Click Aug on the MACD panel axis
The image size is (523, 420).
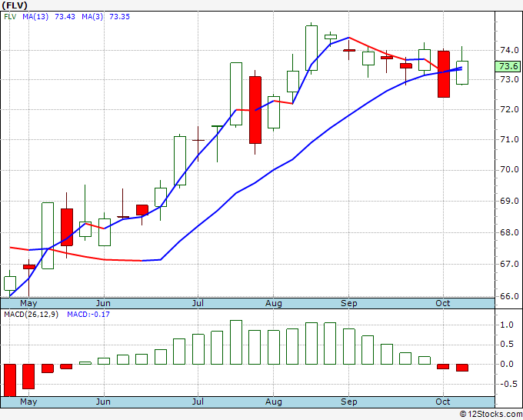[274, 402]
